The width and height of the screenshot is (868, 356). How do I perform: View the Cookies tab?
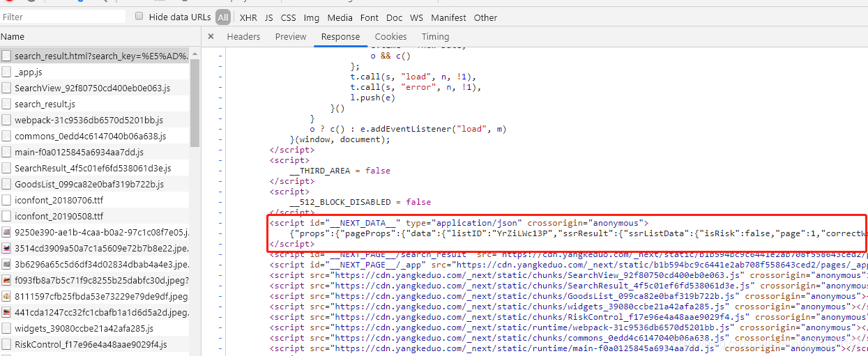click(x=390, y=36)
